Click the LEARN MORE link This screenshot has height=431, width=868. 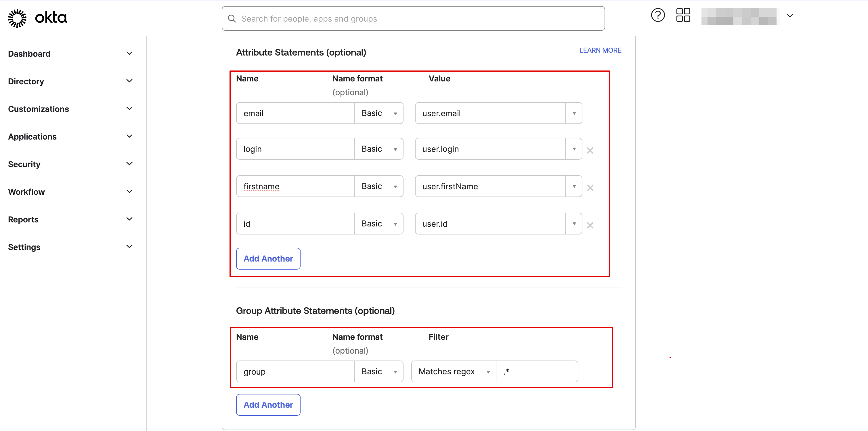pyautogui.click(x=600, y=50)
